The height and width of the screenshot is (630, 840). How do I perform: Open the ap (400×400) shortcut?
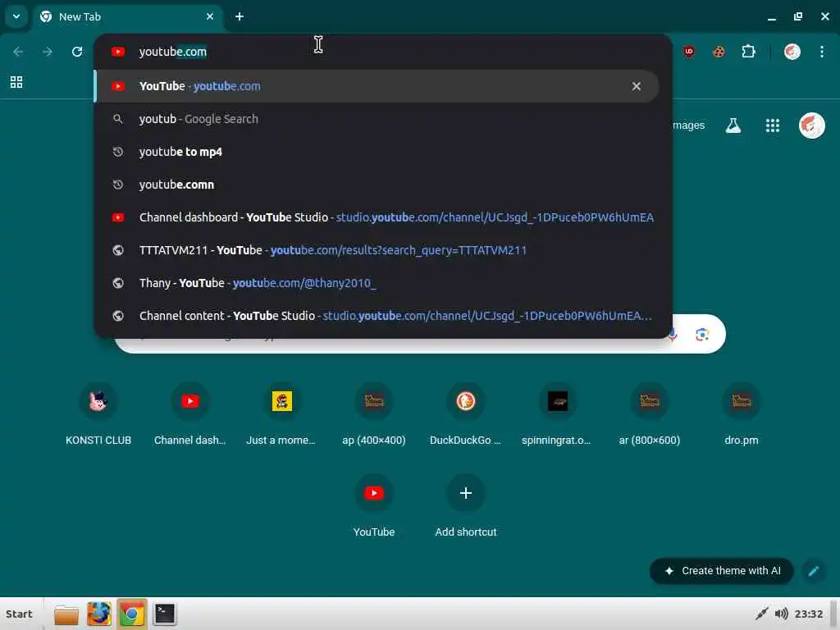[x=374, y=415]
